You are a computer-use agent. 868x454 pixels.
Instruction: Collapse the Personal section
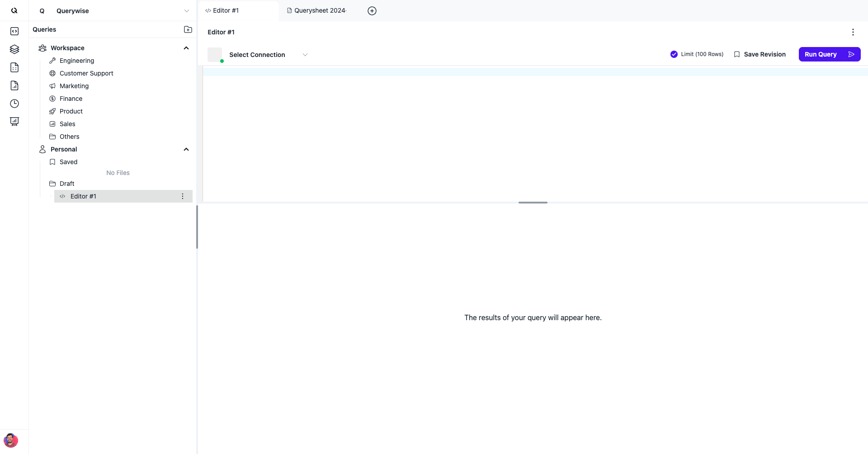pos(186,149)
